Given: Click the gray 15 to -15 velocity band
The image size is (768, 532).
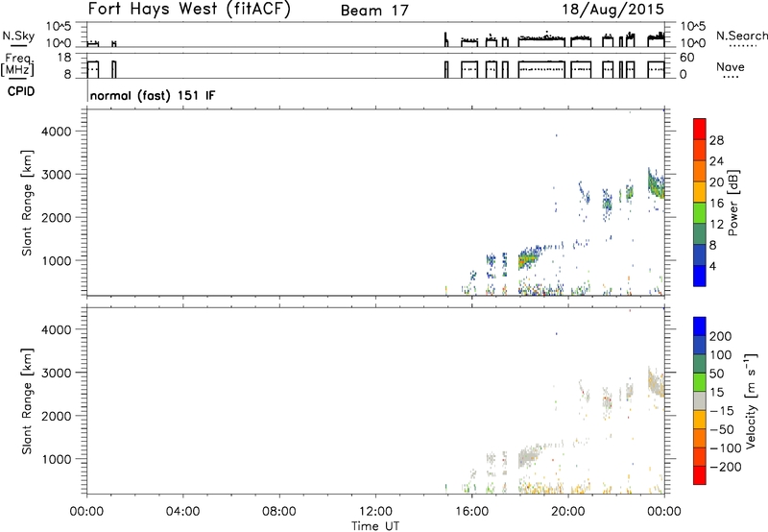Looking at the screenshot, I should [700, 400].
